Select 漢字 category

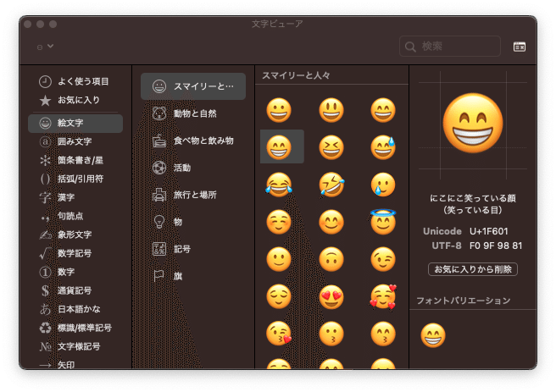click(x=75, y=197)
